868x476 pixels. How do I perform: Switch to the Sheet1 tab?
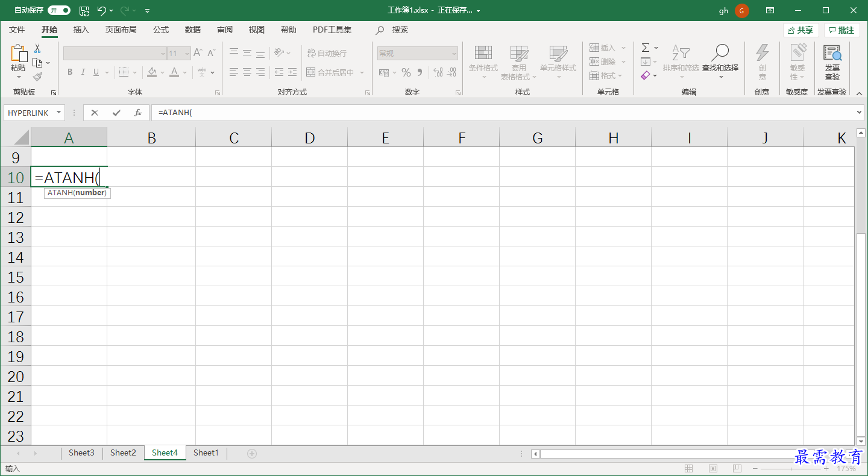tap(206, 453)
